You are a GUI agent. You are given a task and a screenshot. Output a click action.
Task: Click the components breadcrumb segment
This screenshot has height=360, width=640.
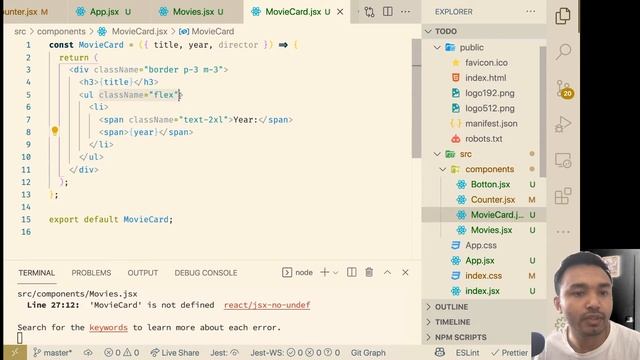61,31
